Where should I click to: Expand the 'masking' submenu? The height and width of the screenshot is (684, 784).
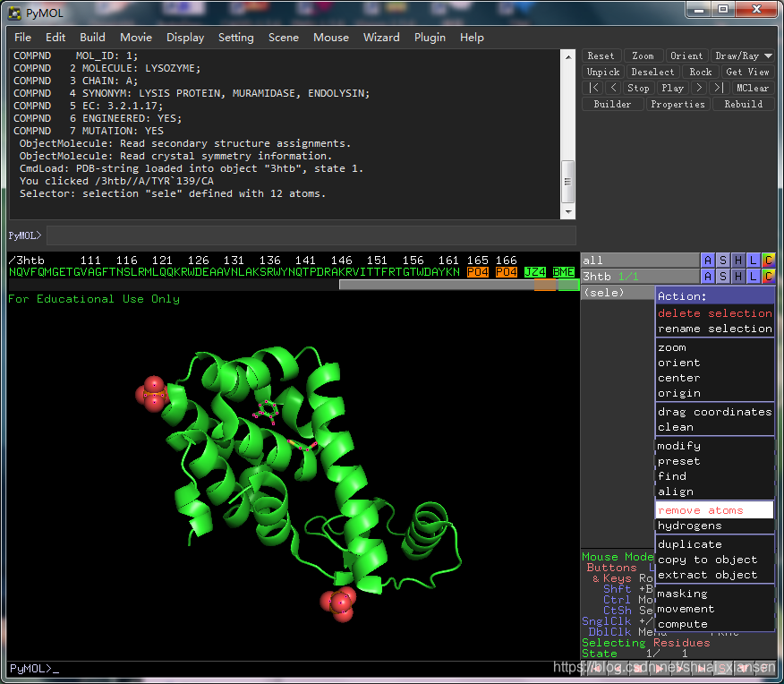(x=714, y=594)
